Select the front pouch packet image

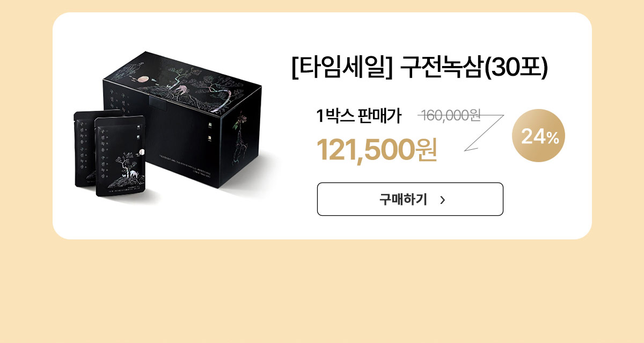point(121,156)
